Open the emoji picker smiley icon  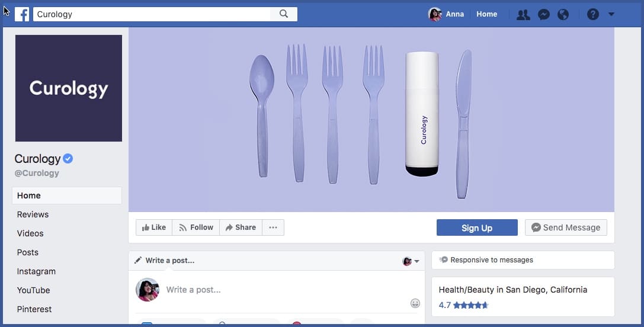coord(415,303)
